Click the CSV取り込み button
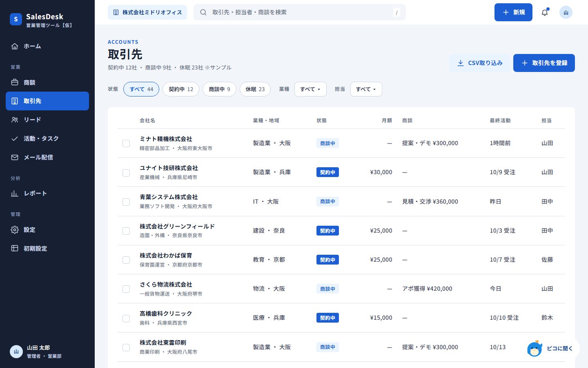Screen dimensions: 588x368 (480, 63)
